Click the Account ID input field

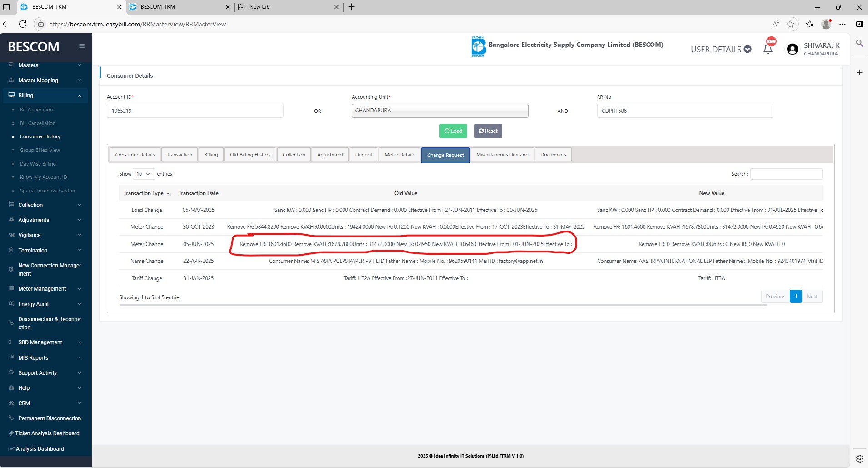tap(195, 111)
